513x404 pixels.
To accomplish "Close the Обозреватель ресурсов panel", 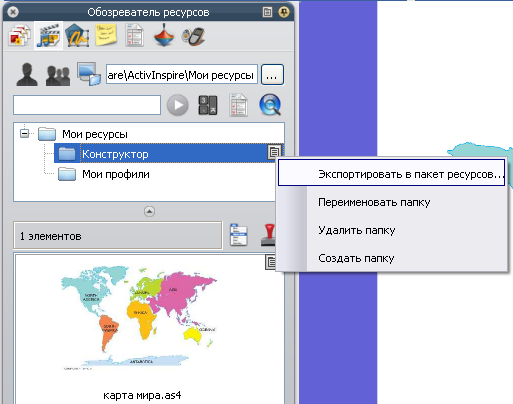I will (x=13, y=12).
